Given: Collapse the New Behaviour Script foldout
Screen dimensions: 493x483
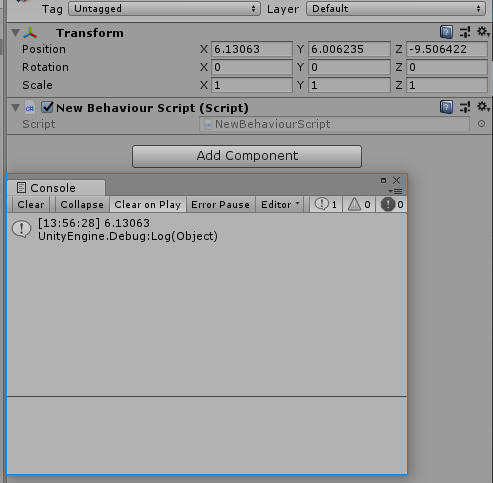Looking at the screenshot, I should tap(15, 108).
